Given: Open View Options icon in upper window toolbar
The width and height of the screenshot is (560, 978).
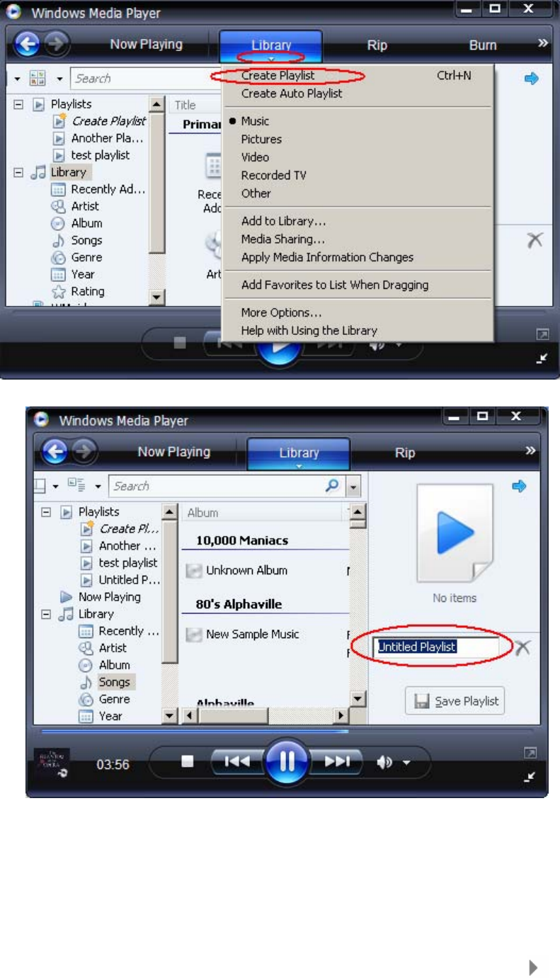Looking at the screenshot, I should (x=39, y=79).
